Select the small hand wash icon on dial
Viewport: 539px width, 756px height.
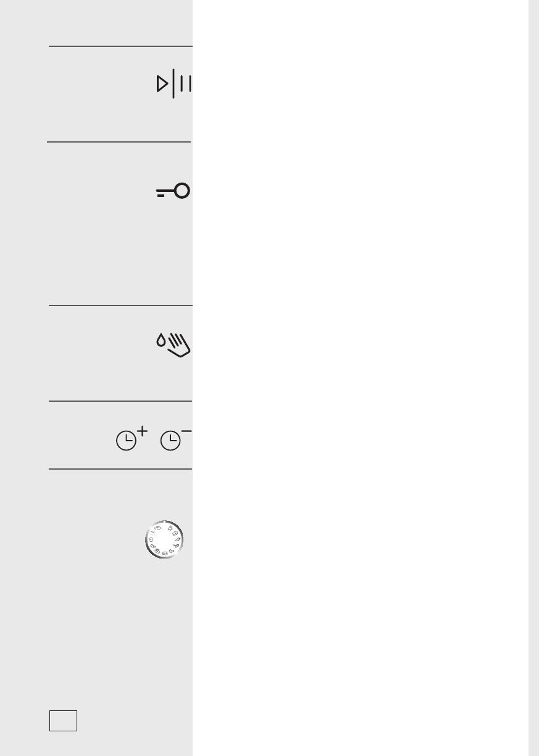click(x=157, y=528)
